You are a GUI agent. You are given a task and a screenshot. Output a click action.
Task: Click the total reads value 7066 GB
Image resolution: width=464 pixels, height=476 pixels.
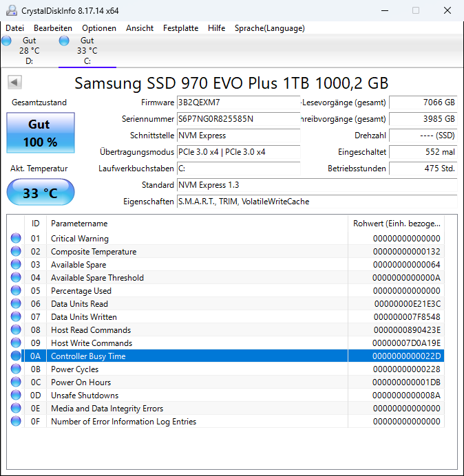423,102
